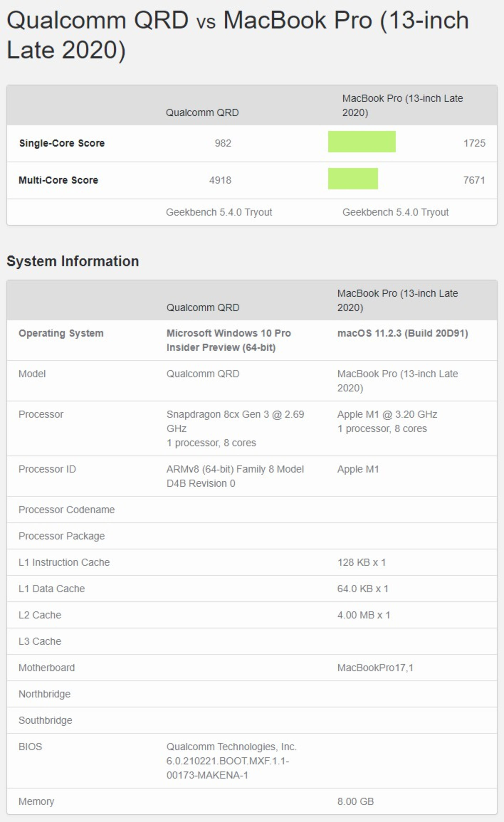Click the memory value '8.00 GB'
This screenshot has height=822, width=504.
pyautogui.click(x=355, y=801)
